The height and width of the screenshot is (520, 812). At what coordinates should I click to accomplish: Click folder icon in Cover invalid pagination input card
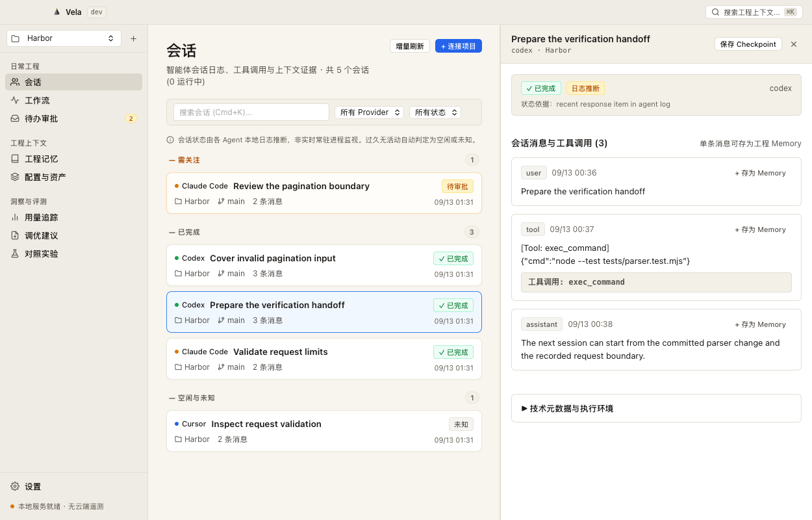point(178,274)
